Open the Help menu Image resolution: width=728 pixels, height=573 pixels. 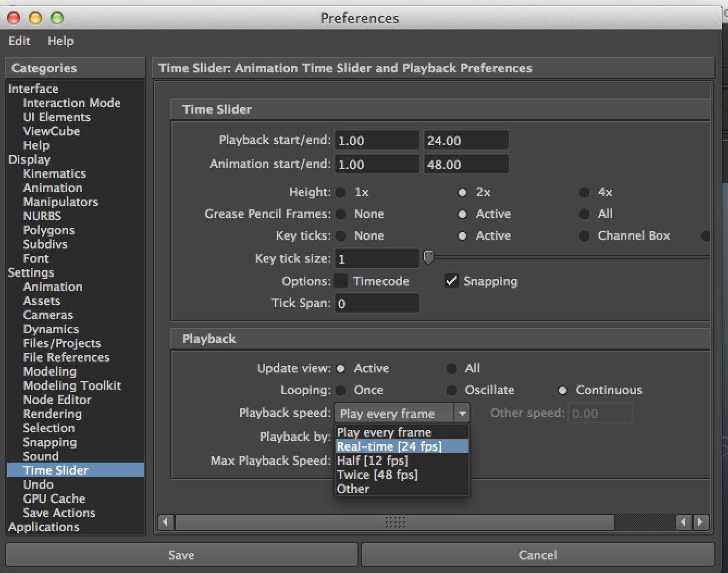coord(60,41)
